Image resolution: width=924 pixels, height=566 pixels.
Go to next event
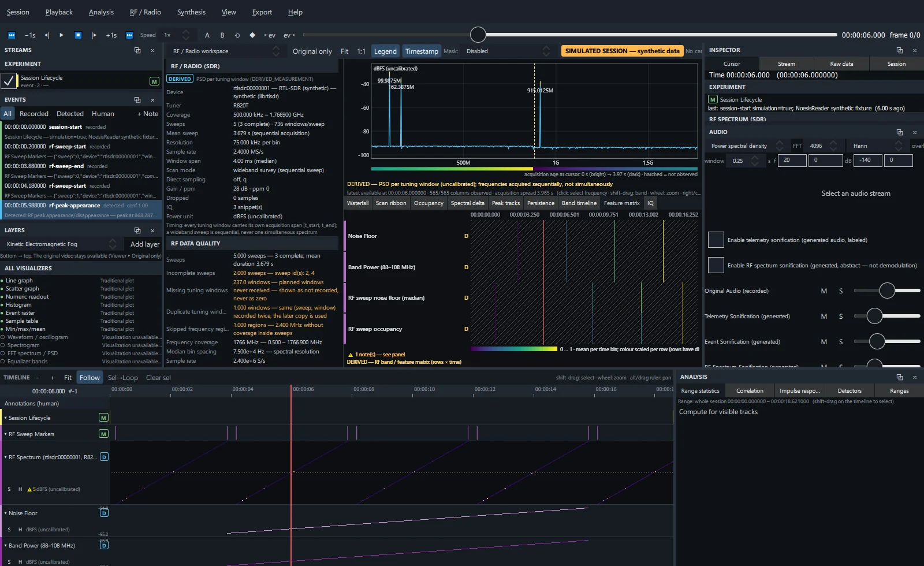pyautogui.click(x=289, y=35)
